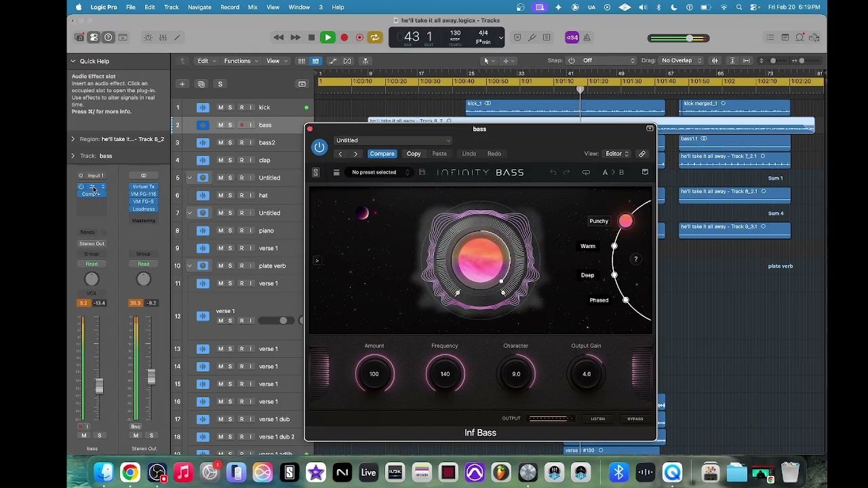The image size is (868, 488).
Task: Mute the piano track
Action: coord(220,230)
